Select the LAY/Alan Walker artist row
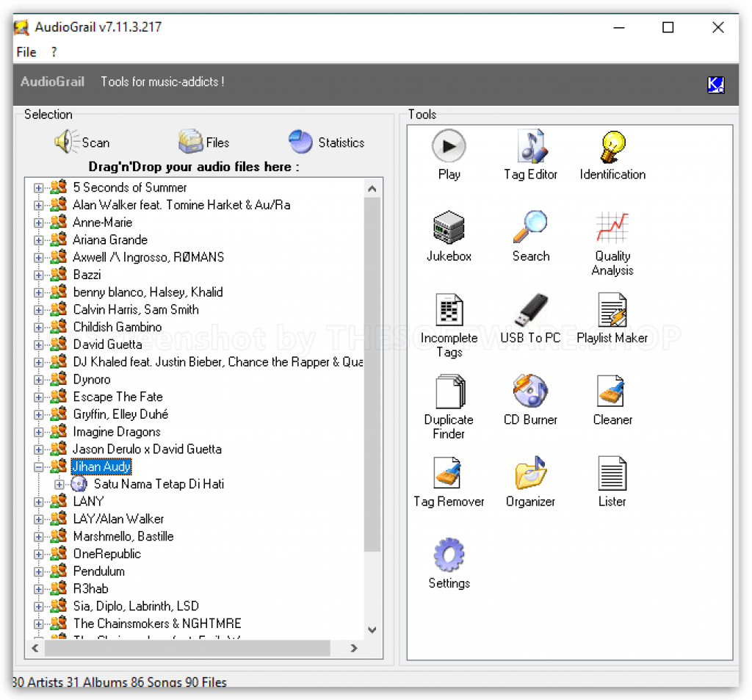752x700 pixels. pyautogui.click(x=118, y=519)
